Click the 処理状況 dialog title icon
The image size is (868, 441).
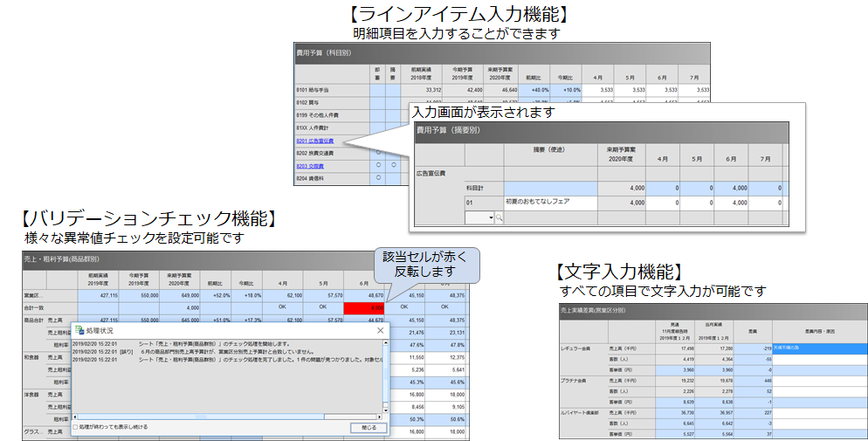coord(79,330)
